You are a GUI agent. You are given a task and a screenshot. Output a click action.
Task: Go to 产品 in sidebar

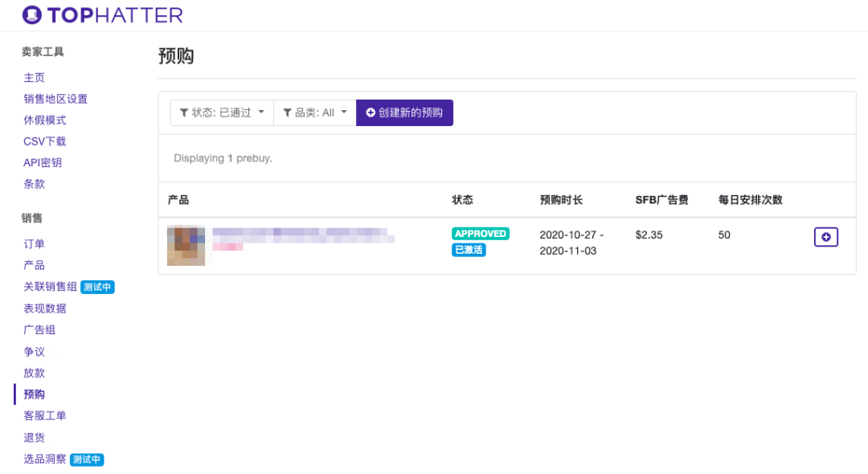coord(34,265)
